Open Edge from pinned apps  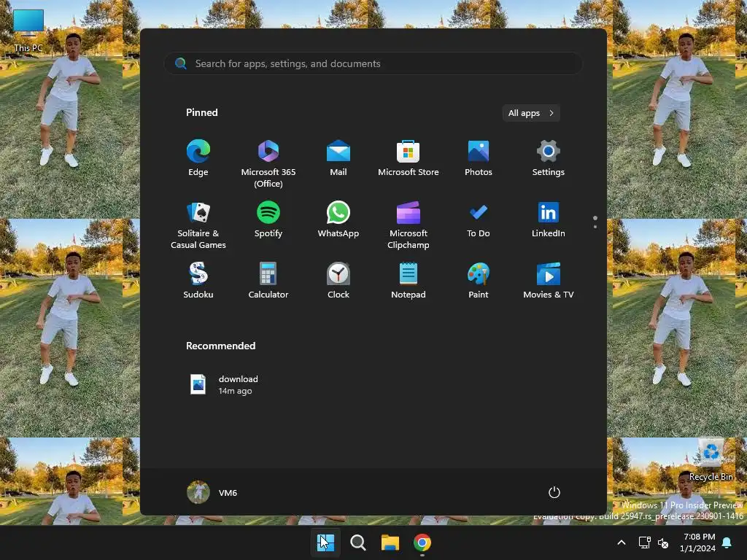[198, 158]
